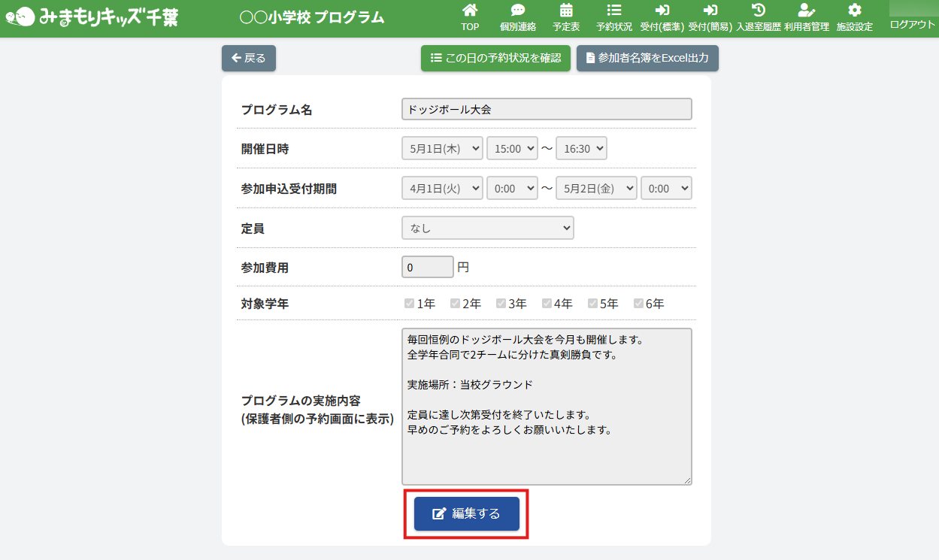Image resolution: width=939 pixels, height=560 pixels.
Task: Open 利用者管理 user edit icon
Action: pyautogui.click(x=807, y=11)
